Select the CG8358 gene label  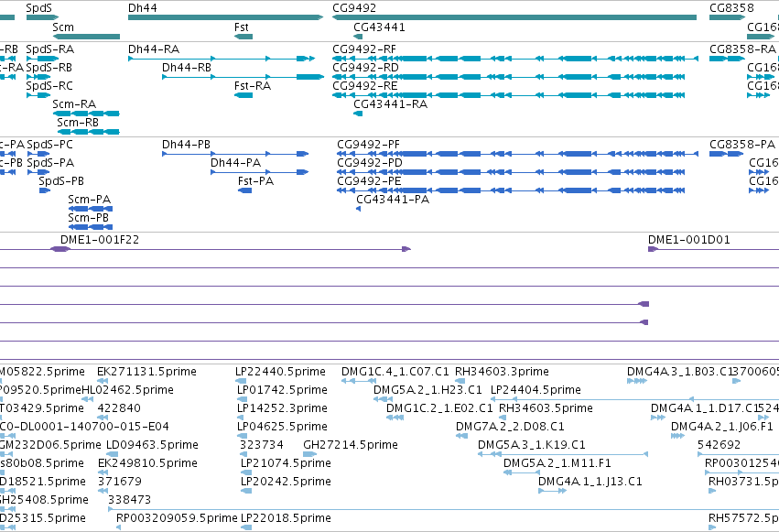tap(731, 8)
